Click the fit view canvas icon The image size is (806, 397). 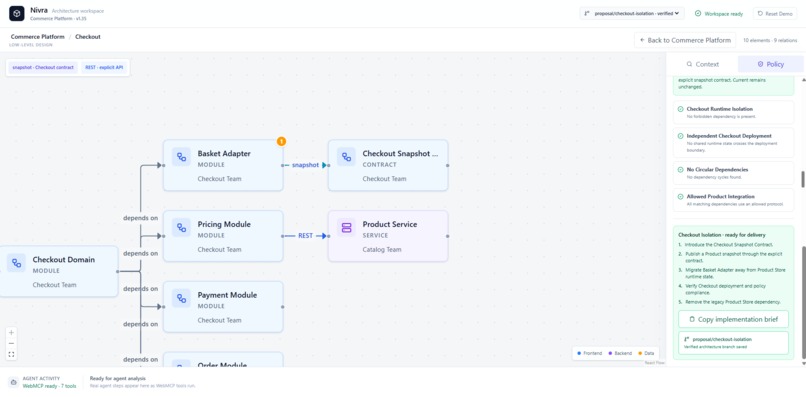click(x=11, y=354)
